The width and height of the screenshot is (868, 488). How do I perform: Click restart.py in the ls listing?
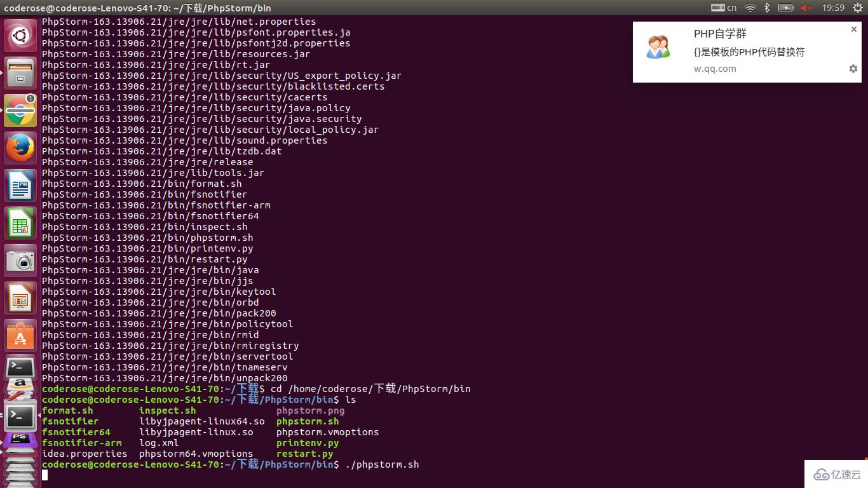[305, 454]
